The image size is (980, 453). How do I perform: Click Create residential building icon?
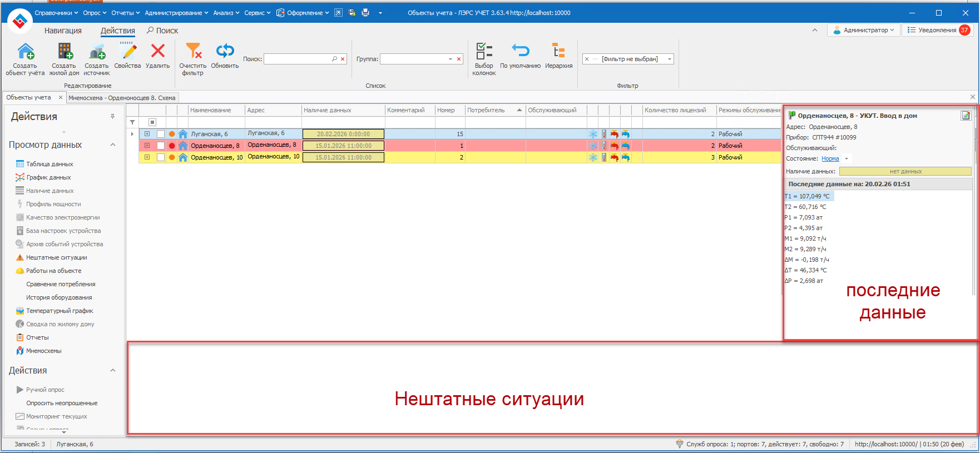[65, 52]
